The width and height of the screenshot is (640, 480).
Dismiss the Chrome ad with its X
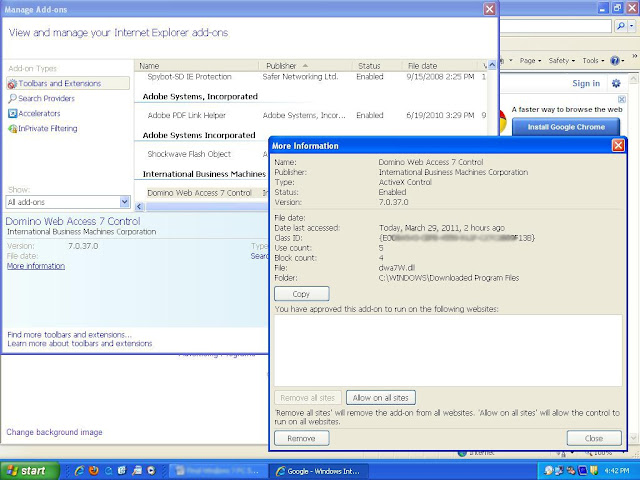click(x=622, y=99)
